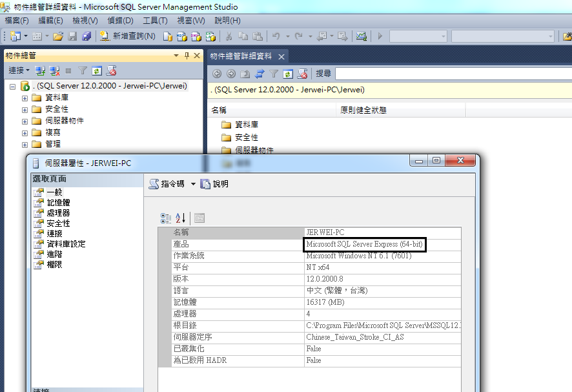Click the Open File folder icon

point(57,36)
